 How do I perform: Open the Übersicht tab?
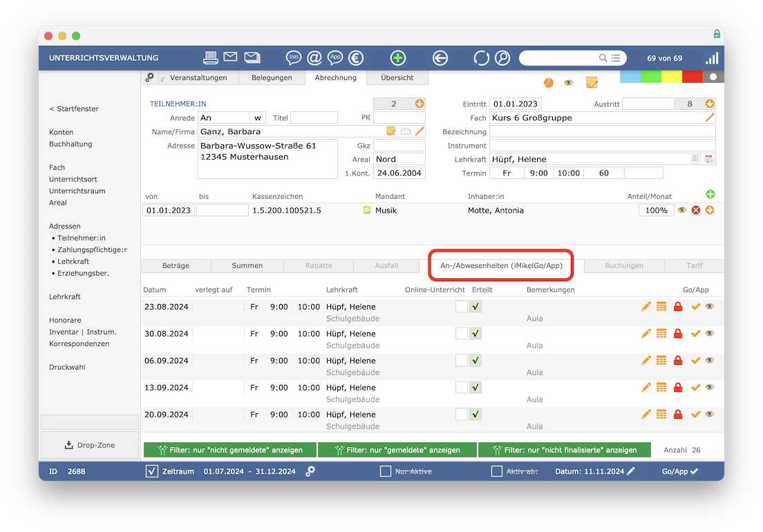coord(397,77)
